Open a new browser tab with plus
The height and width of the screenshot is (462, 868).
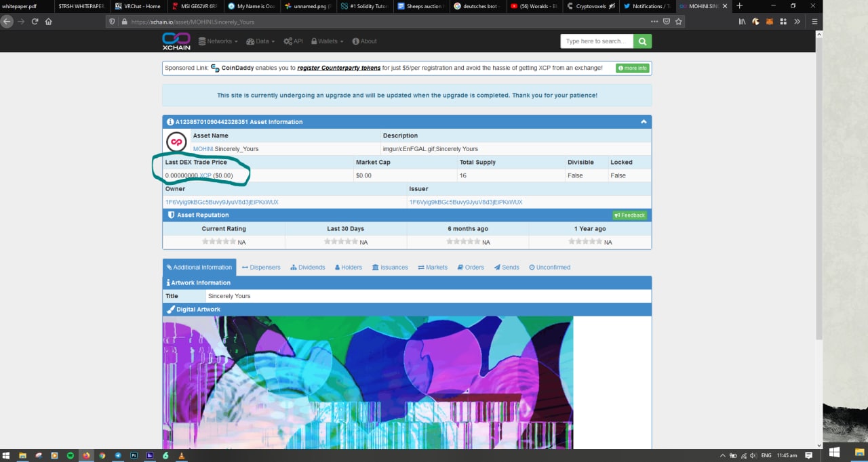(x=739, y=6)
